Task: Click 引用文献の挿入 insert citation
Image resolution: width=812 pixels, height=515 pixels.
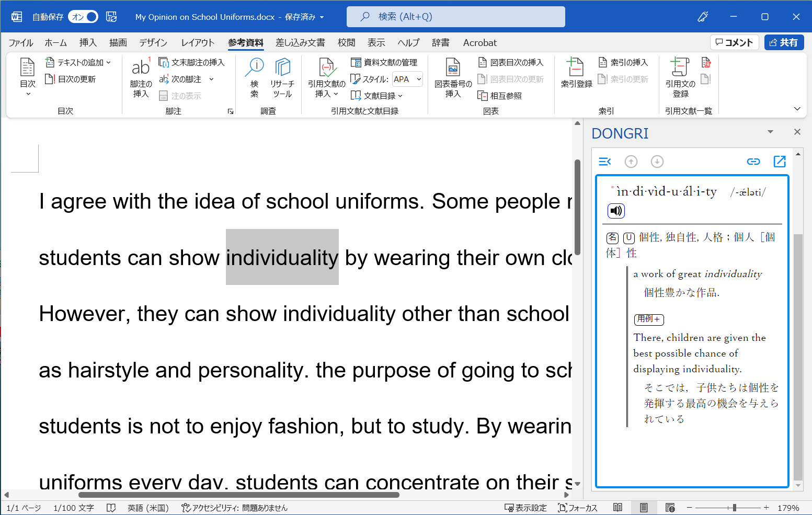Action: point(326,77)
